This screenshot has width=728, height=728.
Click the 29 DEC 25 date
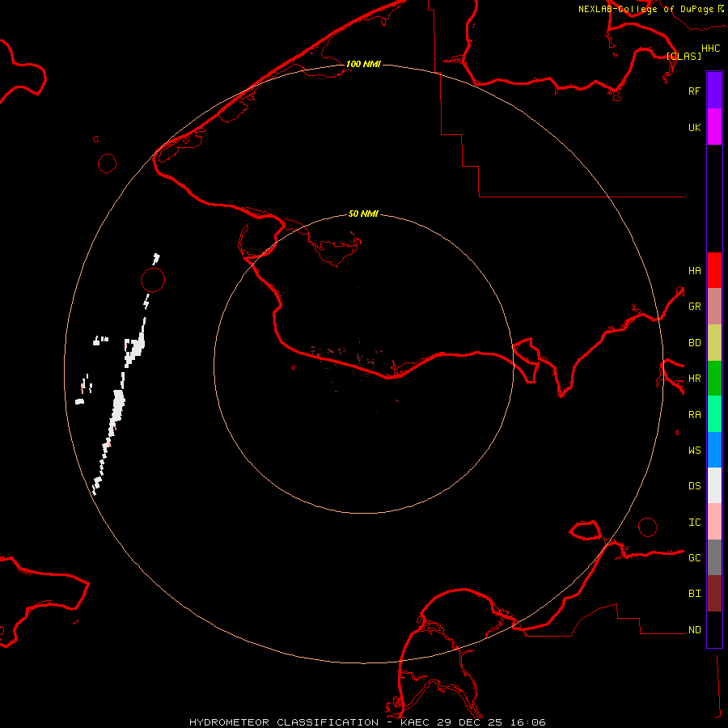pos(469,722)
